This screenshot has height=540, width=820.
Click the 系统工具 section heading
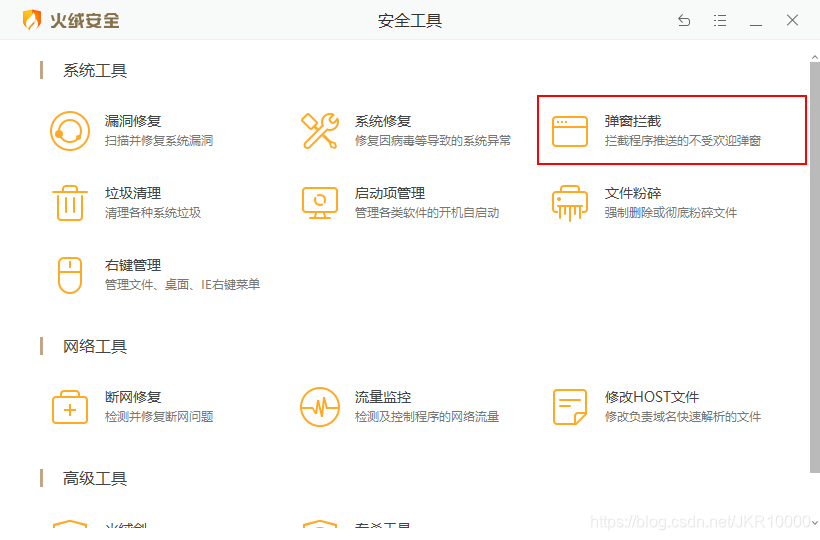coord(95,71)
